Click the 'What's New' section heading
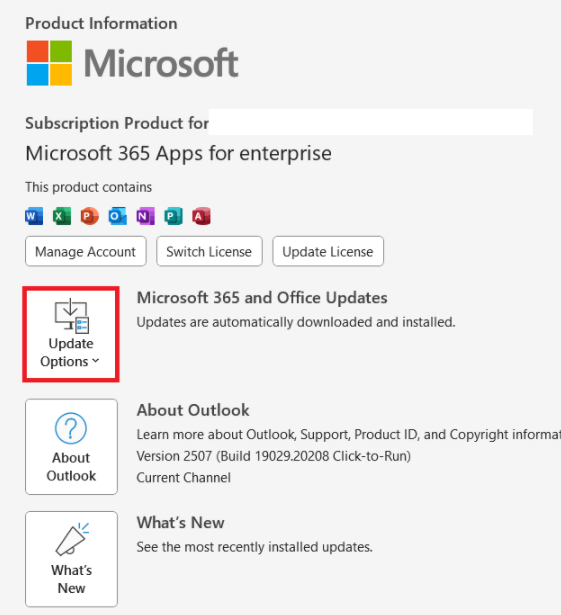Viewport: 561px width, 615px height. 180,523
